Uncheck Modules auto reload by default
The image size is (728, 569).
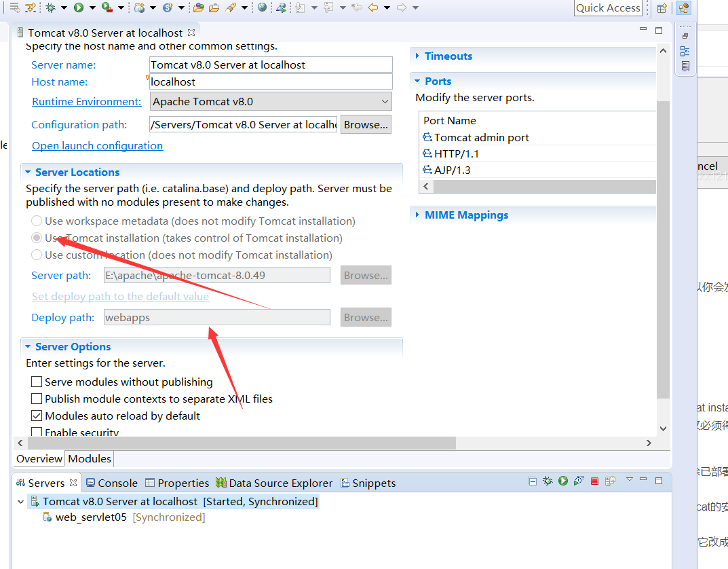(37, 416)
